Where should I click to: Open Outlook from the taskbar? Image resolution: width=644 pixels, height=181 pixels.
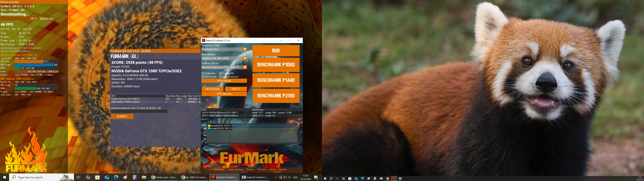107,177
